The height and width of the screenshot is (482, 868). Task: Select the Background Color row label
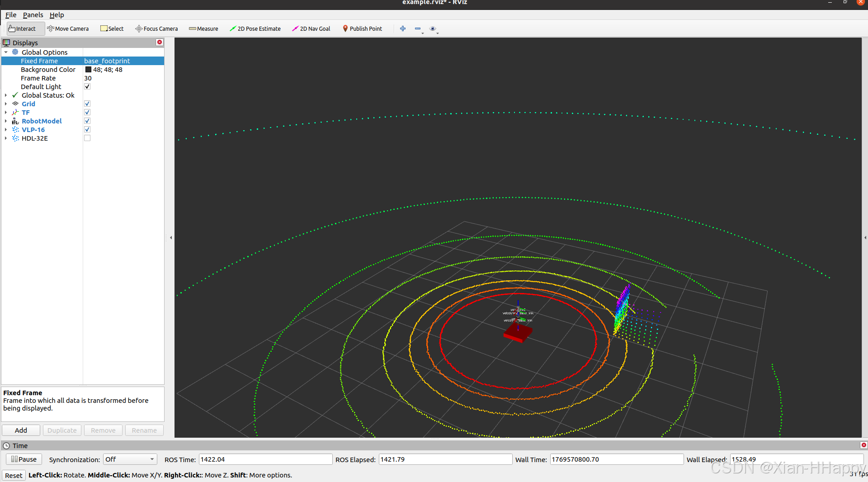(x=48, y=69)
